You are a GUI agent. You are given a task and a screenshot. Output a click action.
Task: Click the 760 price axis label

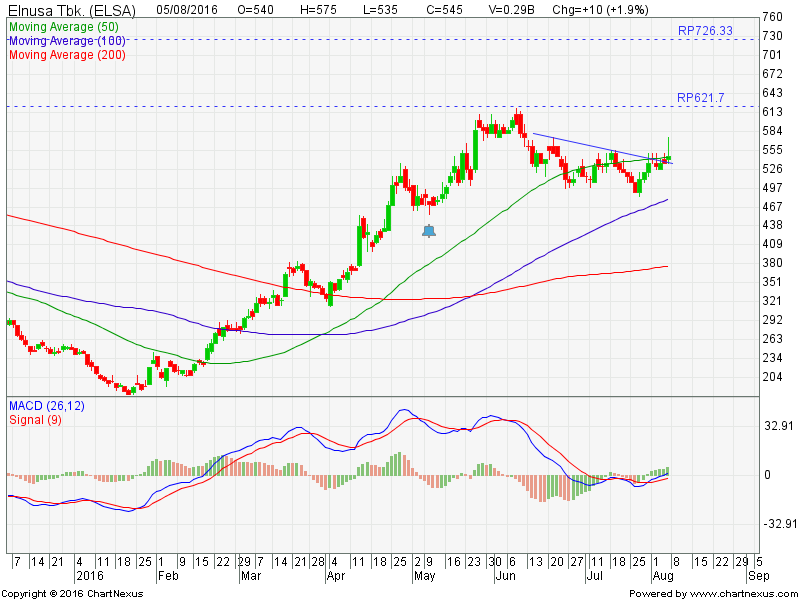point(772,17)
